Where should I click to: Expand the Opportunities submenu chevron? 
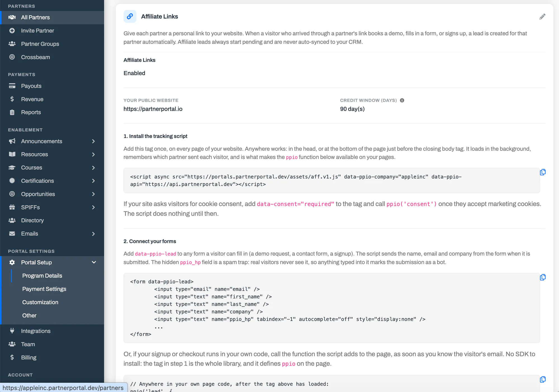[94, 194]
